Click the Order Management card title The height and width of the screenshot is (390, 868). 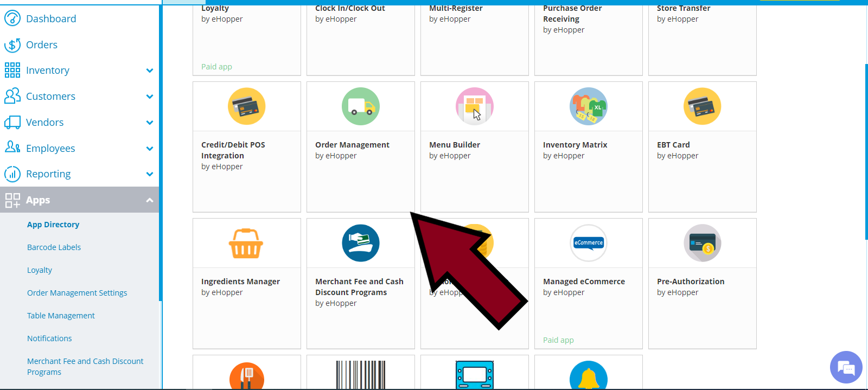pyautogui.click(x=352, y=145)
